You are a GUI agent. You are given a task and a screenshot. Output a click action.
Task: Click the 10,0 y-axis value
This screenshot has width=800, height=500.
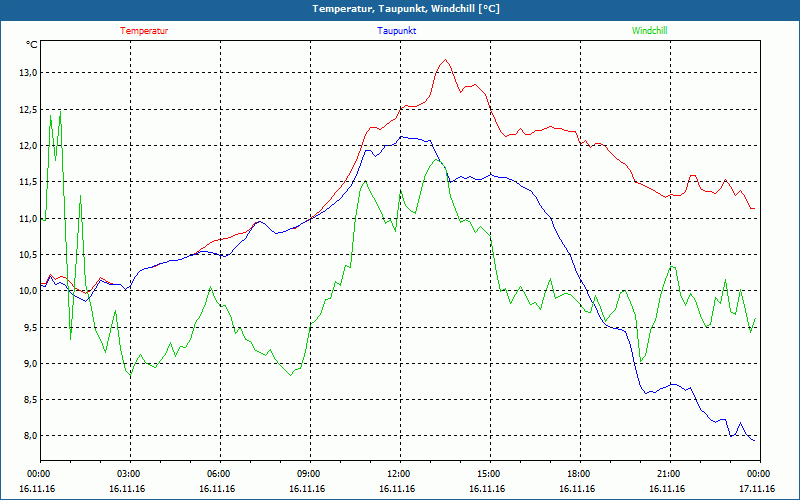tap(29, 291)
